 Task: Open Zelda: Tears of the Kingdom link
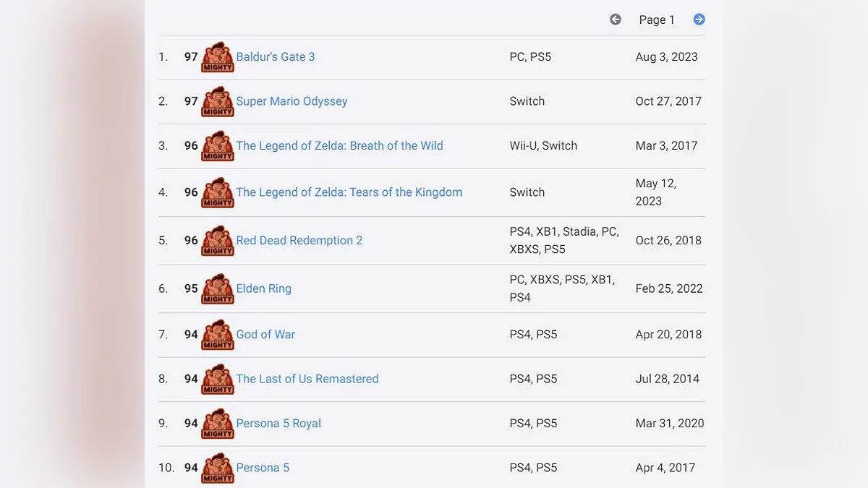(349, 192)
